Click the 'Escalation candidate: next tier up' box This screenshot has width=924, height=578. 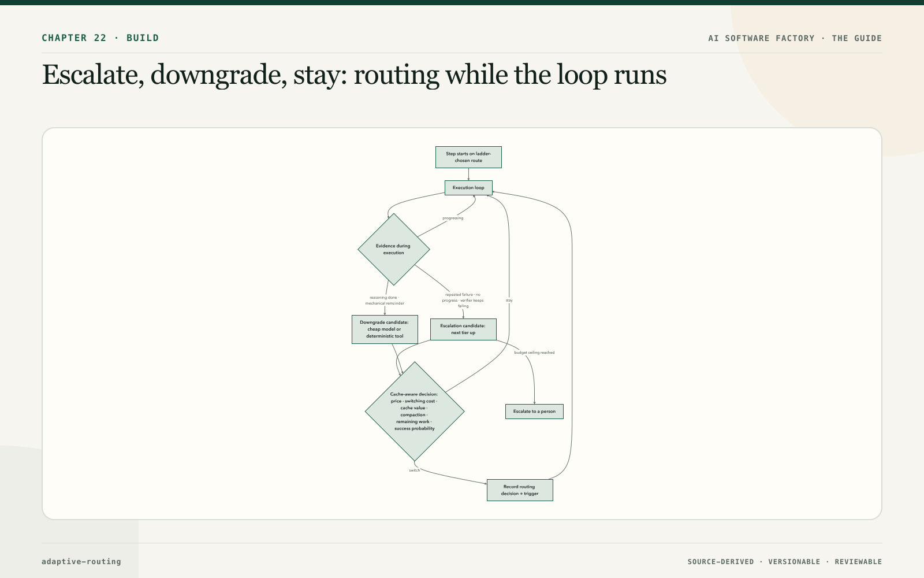(463, 329)
